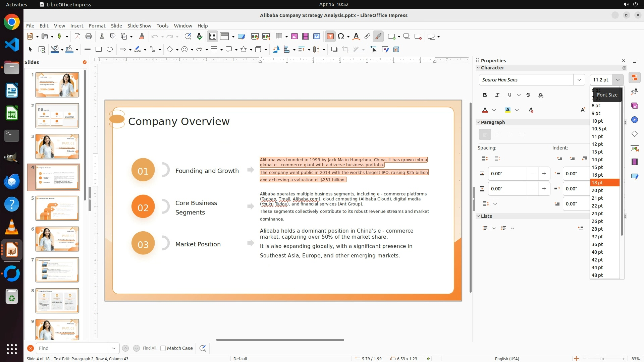Toggle Bold in Character panel

[485, 95]
